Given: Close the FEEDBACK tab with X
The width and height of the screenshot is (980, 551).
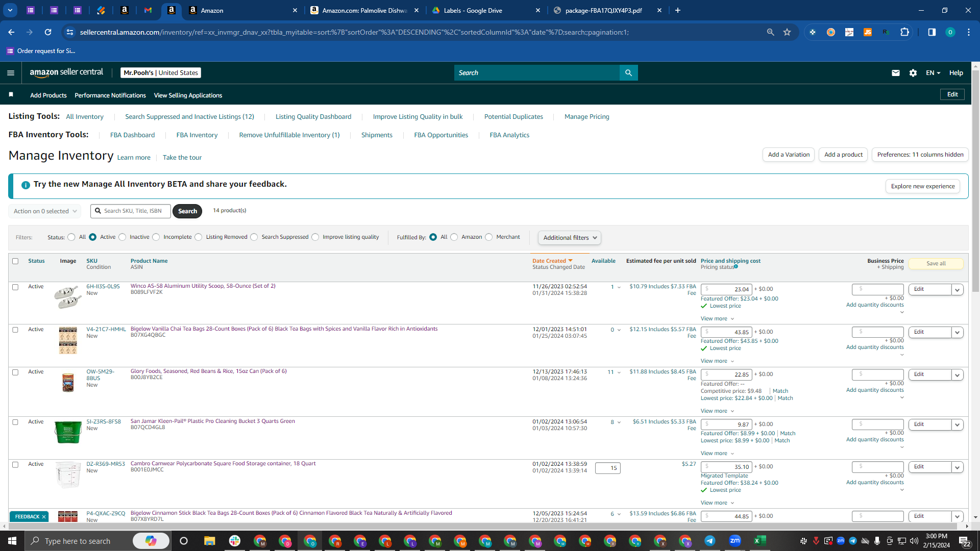Looking at the screenshot, I should pos(44,517).
